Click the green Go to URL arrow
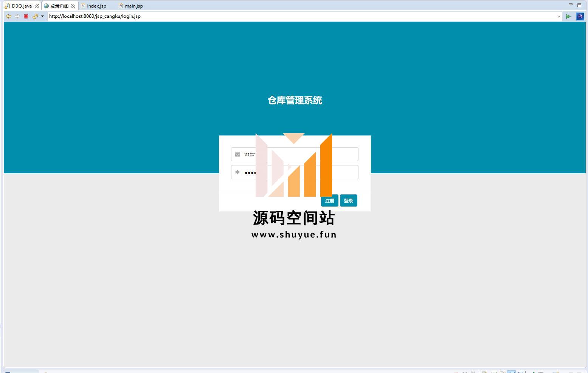 coord(568,16)
